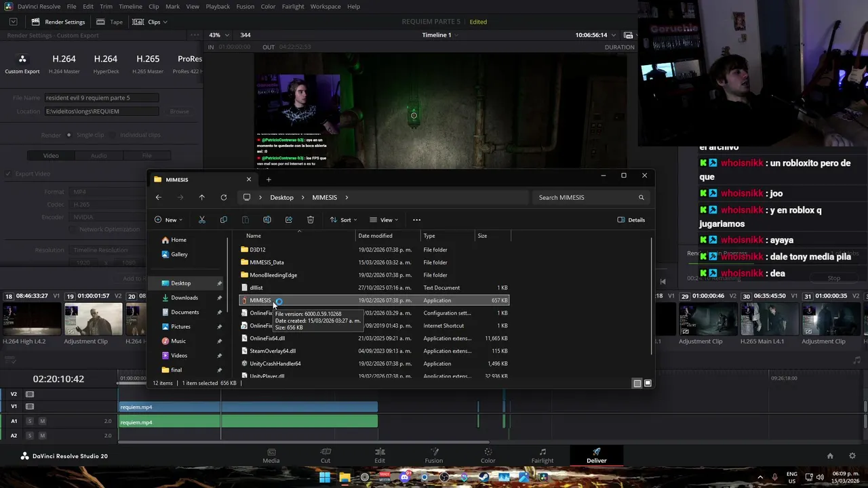Copy selected file in File Explorer
Image resolution: width=868 pixels, height=488 pixels.
tap(224, 220)
